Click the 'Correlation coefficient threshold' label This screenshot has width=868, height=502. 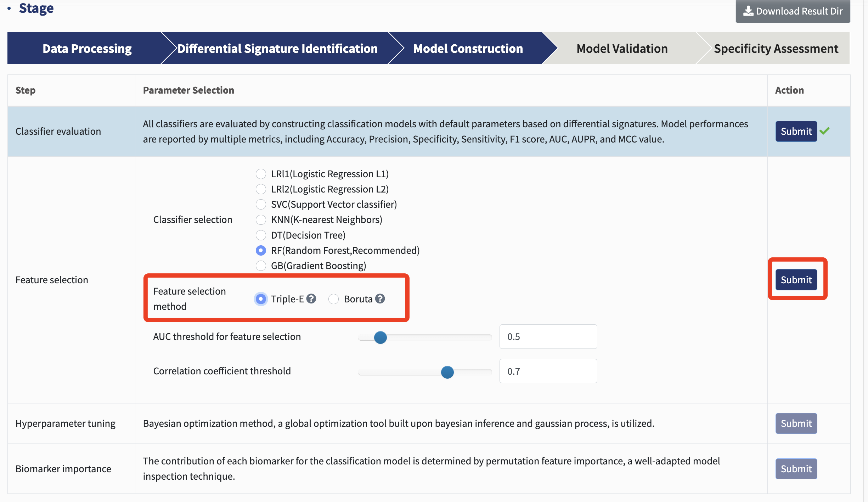pos(222,371)
